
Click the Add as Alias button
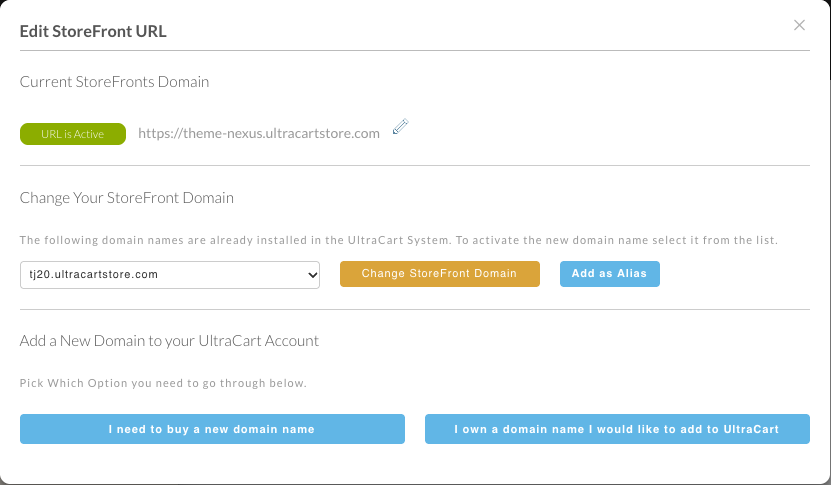609,274
